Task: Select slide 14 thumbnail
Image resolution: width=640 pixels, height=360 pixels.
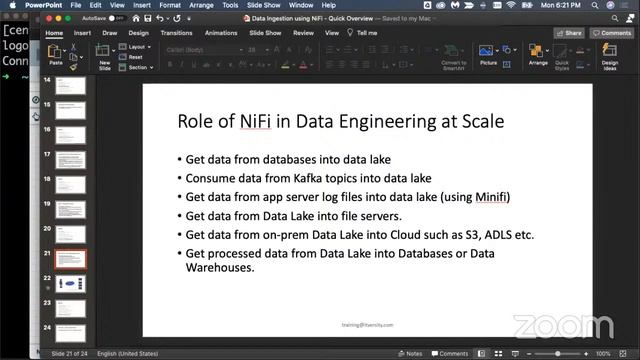Action: [71, 86]
